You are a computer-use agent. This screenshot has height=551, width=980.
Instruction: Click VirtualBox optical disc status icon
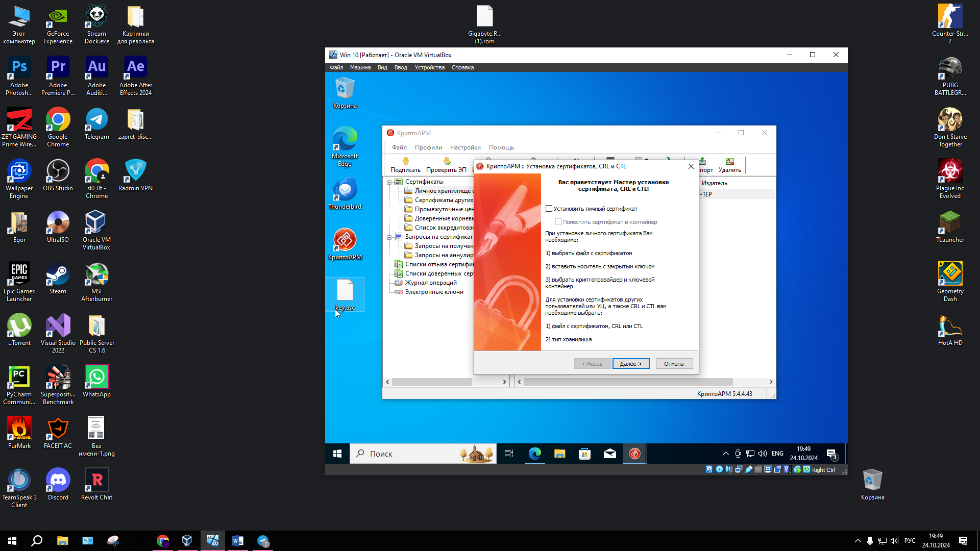click(719, 469)
